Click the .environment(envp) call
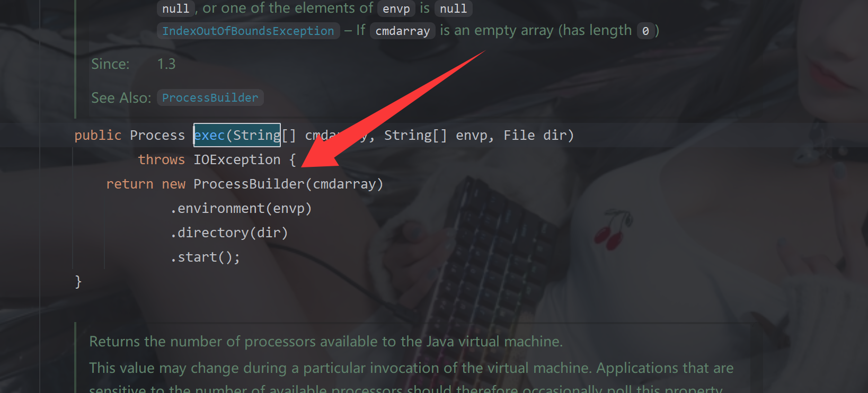The width and height of the screenshot is (868, 393). (x=241, y=209)
